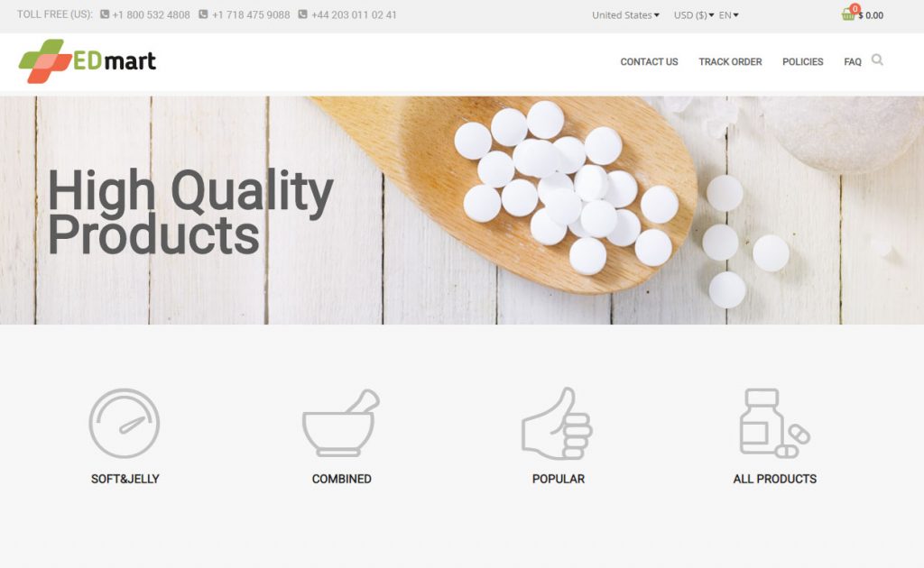Open the USD ($) currency dropdown

click(x=694, y=15)
